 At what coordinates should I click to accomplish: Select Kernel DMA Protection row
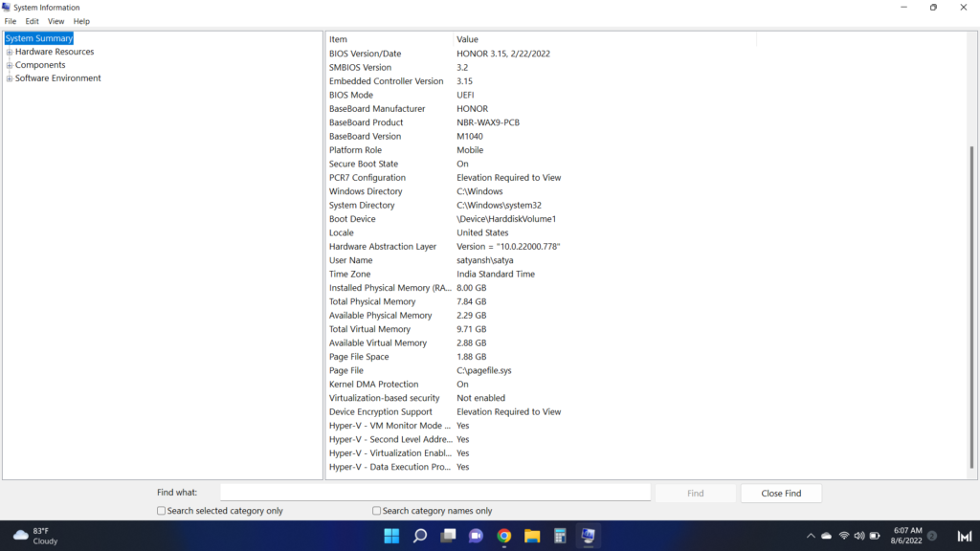tap(542, 385)
